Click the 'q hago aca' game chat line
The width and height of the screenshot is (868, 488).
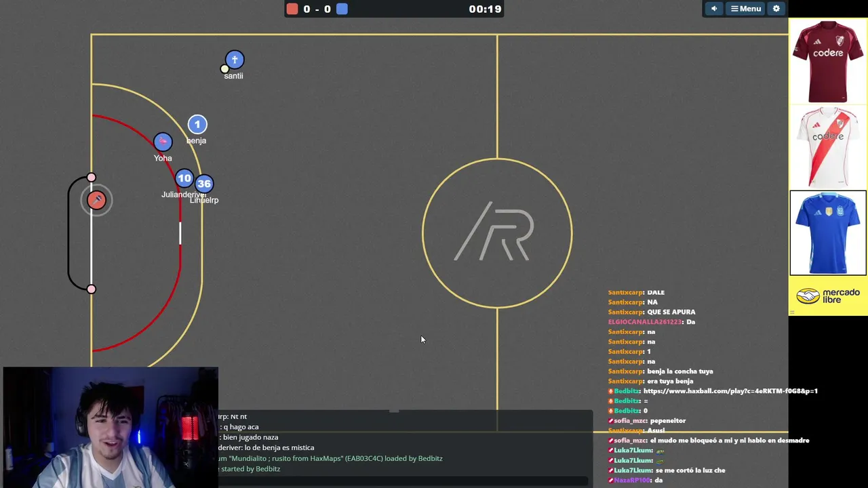pos(240,427)
